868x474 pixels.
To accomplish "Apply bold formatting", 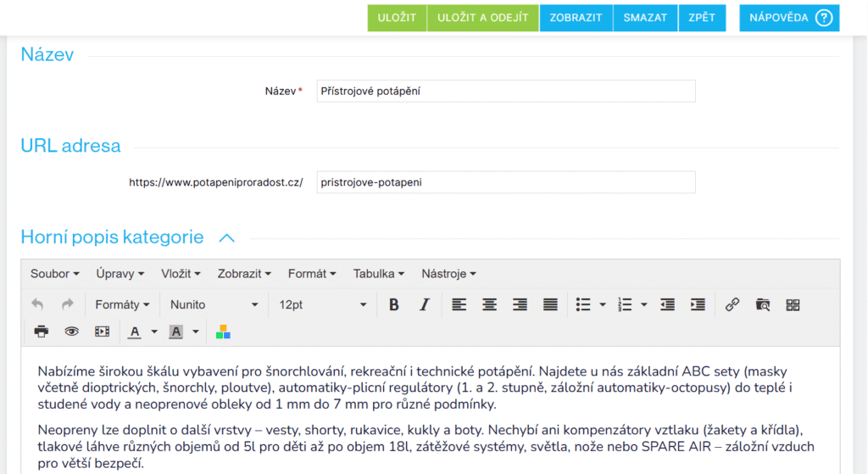I will pos(393,304).
